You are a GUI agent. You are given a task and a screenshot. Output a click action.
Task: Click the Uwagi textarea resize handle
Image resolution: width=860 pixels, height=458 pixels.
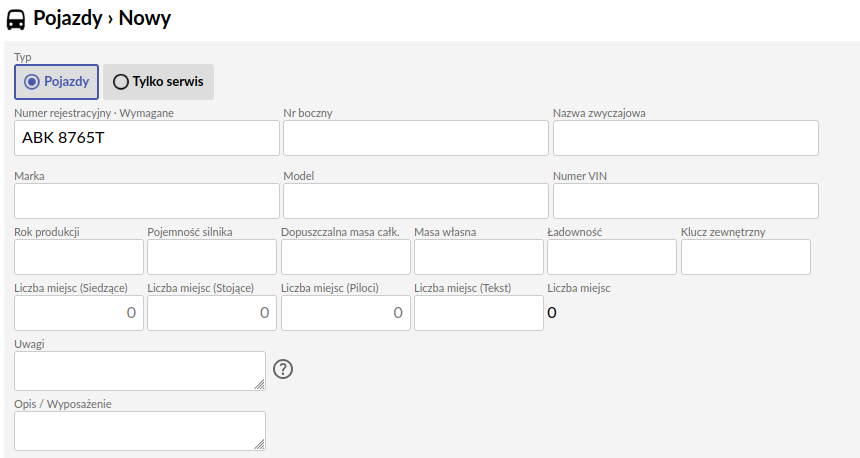[259, 385]
